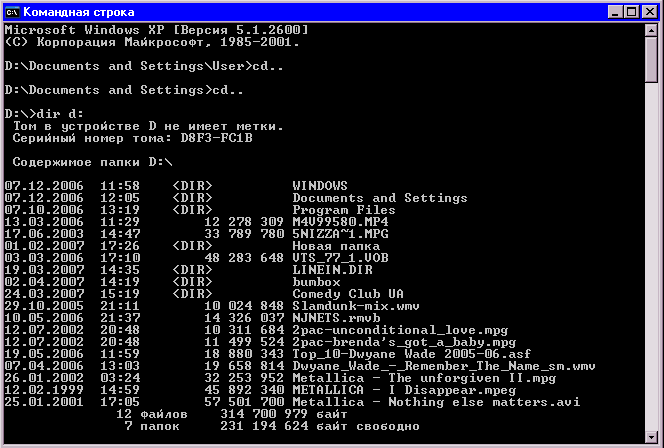Click the 5NIZZA~1.MPG file name
Image resolution: width=664 pixels, height=448 pixels.
pyautogui.click(x=340, y=234)
